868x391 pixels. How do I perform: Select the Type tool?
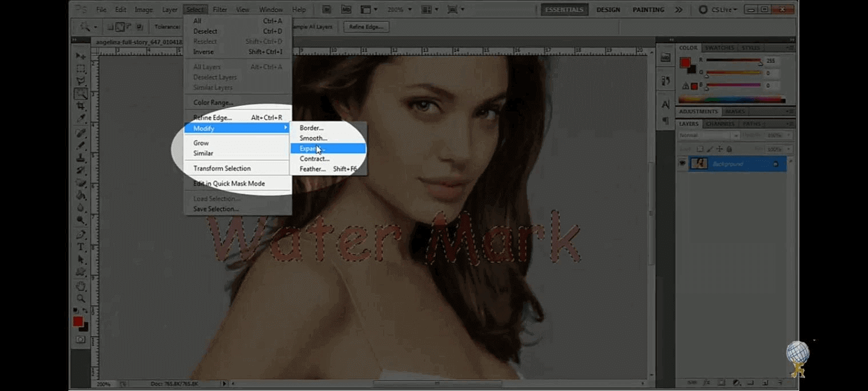coord(81,247)
